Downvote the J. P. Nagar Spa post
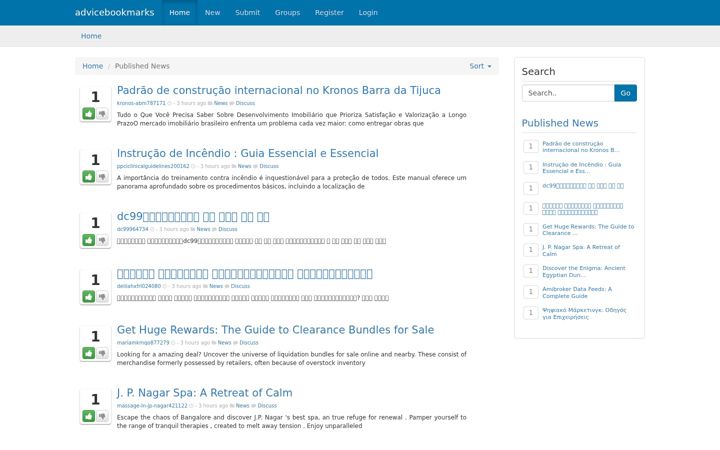This screenshot has height=450, width=720. pos(102,416)
